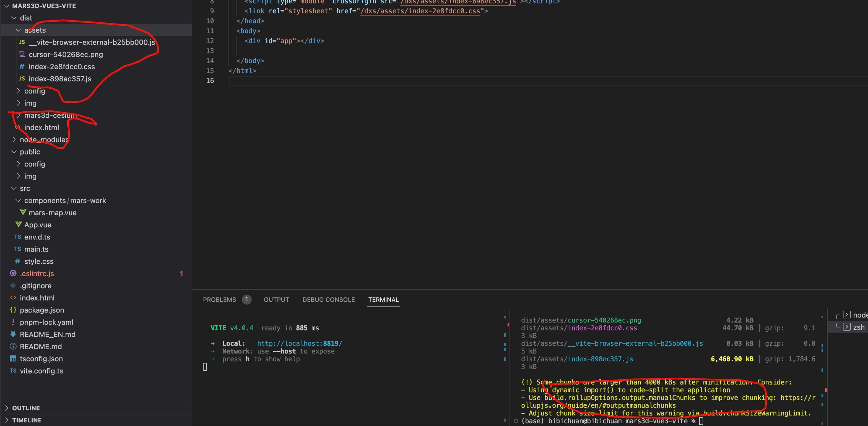The width and height of the screenshot is (868, 426).
Task: Click the App.vue Vue icon
Action: [18, 224]
